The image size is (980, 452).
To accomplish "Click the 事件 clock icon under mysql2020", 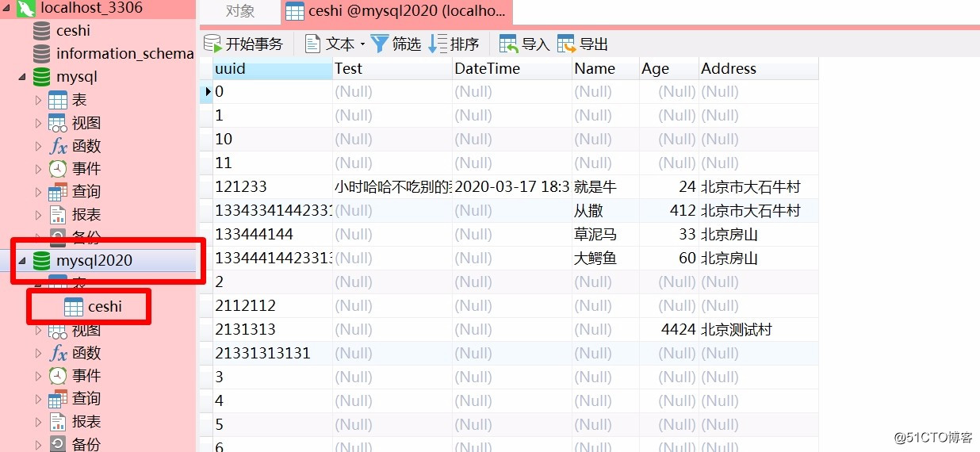I will point(58,376).
